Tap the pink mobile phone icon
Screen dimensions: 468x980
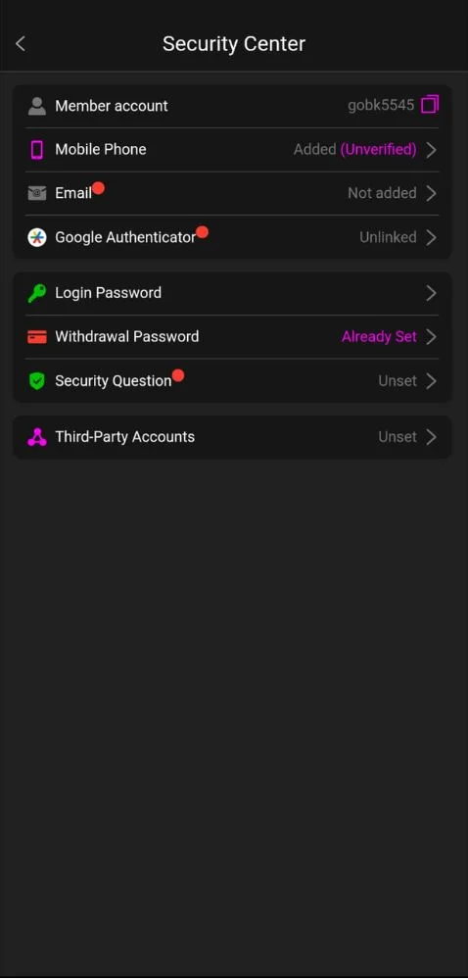[x=37, y=149]
